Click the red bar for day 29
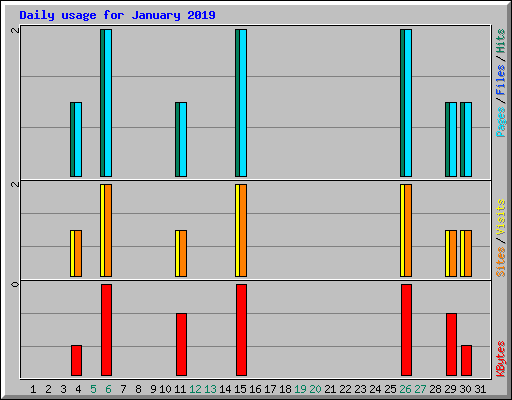 [451, 344]
